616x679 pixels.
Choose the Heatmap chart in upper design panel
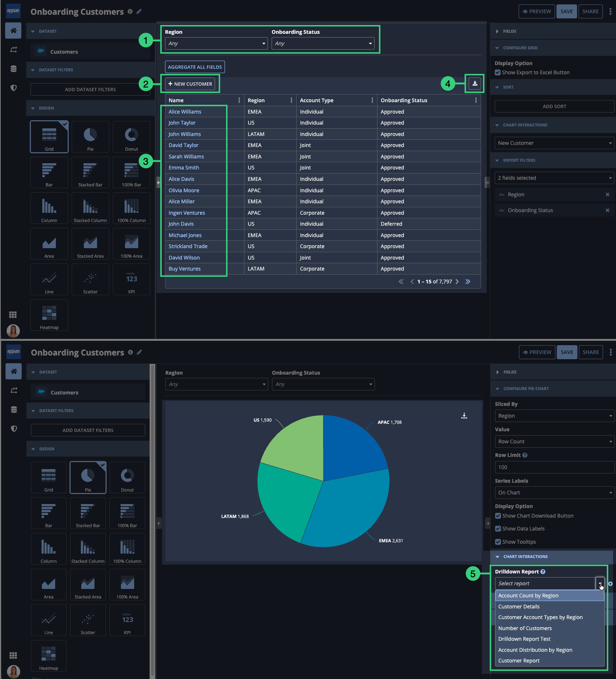pos(49,315)
